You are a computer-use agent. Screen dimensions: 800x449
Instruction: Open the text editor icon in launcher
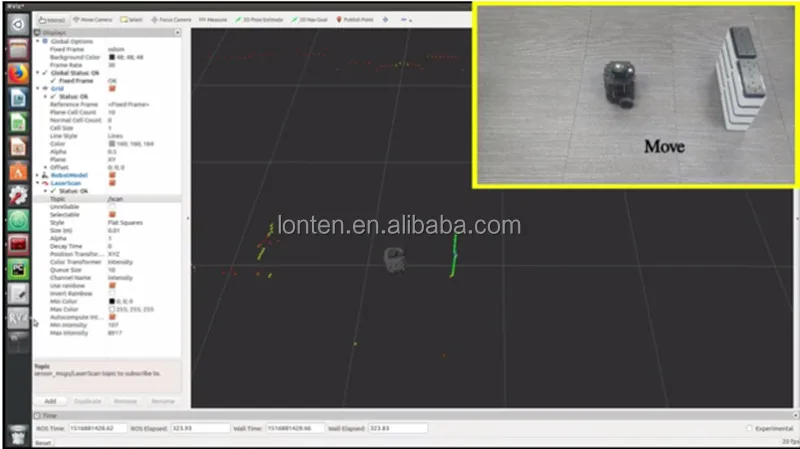pos(18,294)
